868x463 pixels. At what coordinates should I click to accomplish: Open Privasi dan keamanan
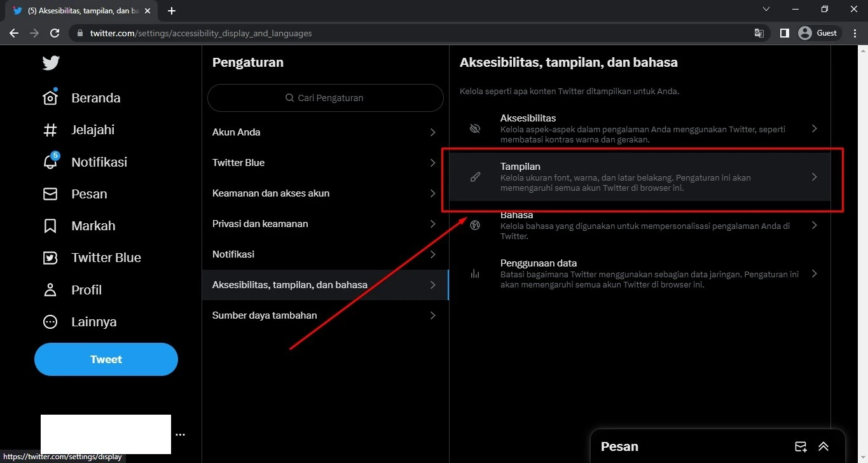(x=325, y=224)
